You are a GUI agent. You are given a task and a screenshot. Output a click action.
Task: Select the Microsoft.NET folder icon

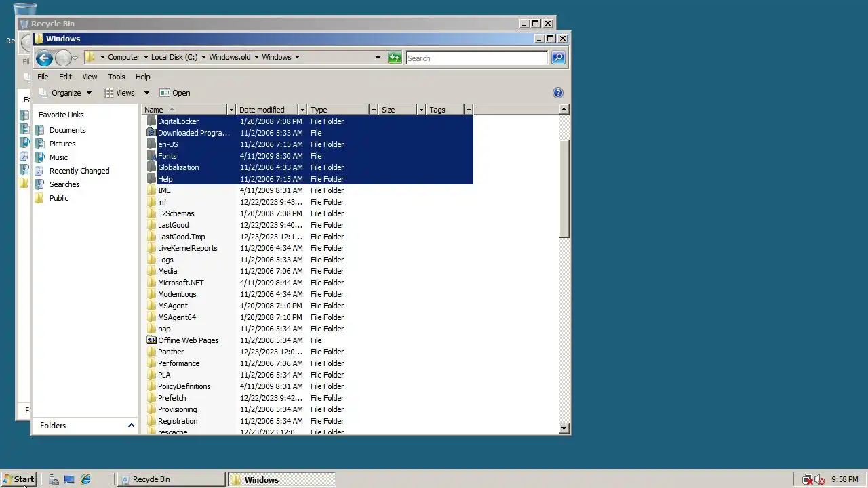coord(152,283)
